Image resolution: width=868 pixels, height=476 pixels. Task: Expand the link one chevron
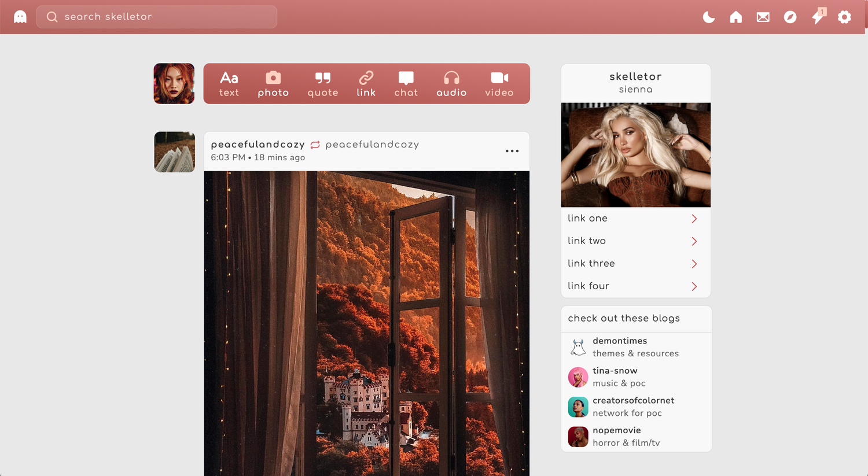point(694,219)
